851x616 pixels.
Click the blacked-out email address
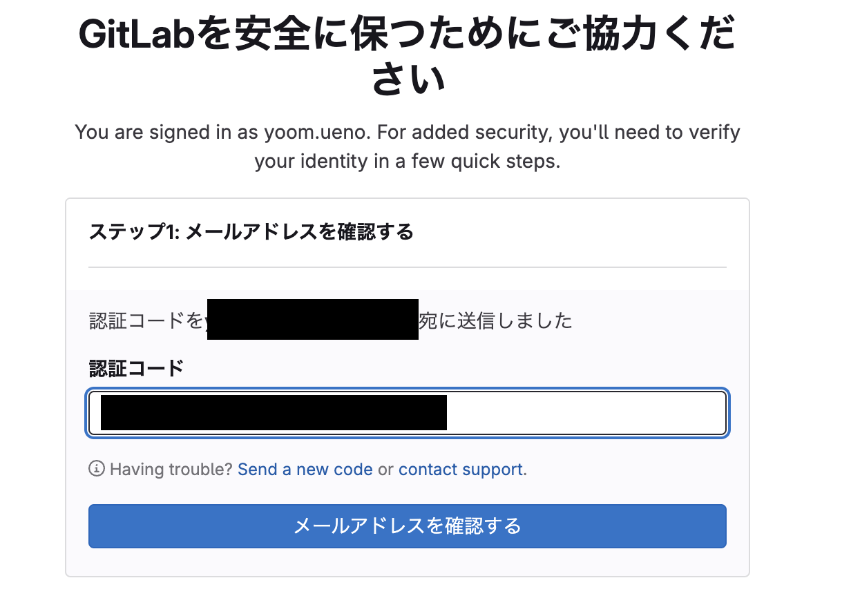[x=313, y=320]
